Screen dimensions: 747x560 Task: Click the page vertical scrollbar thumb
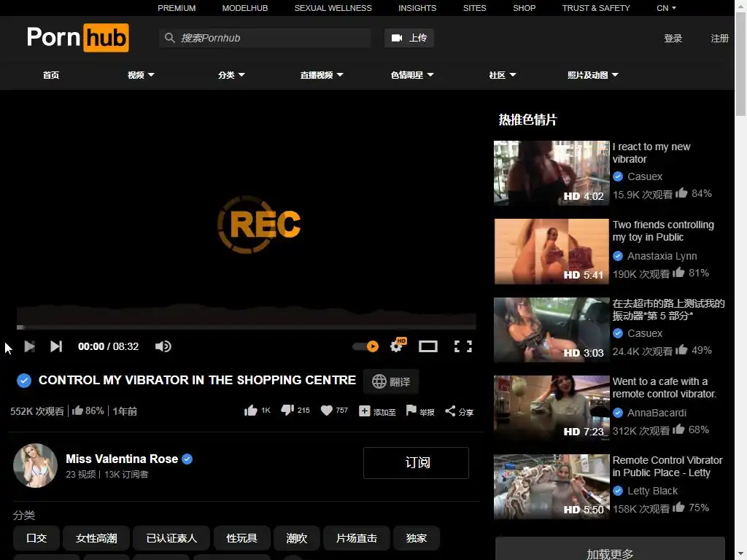pos(741,64)
